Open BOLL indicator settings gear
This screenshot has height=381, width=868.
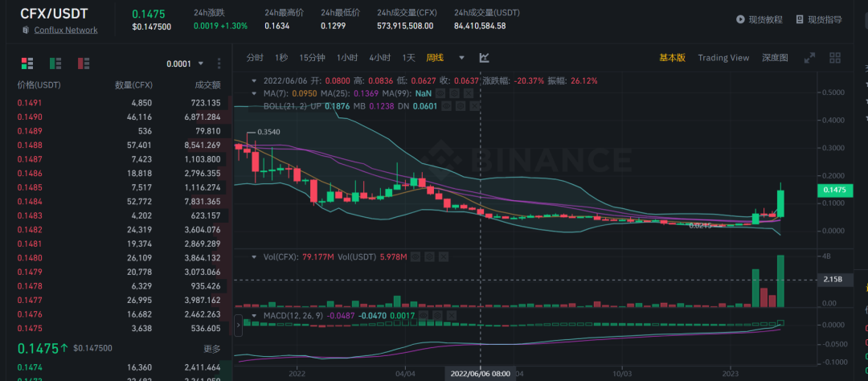[x=461, y=106]
